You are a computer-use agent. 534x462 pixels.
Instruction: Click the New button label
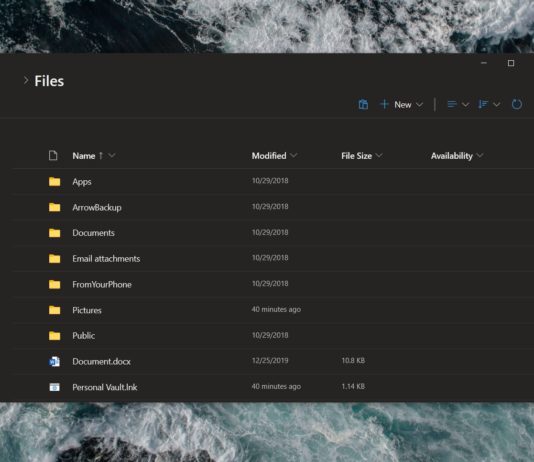coord(403,105)
